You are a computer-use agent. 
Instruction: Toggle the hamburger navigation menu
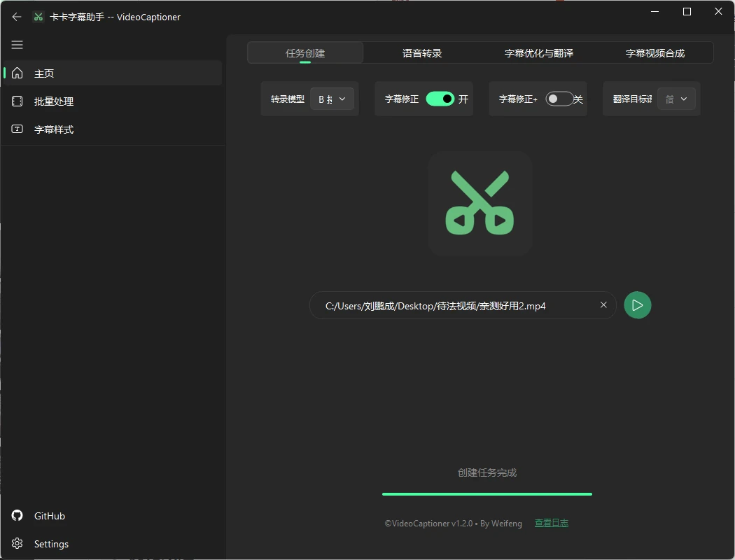pos(17,45)
